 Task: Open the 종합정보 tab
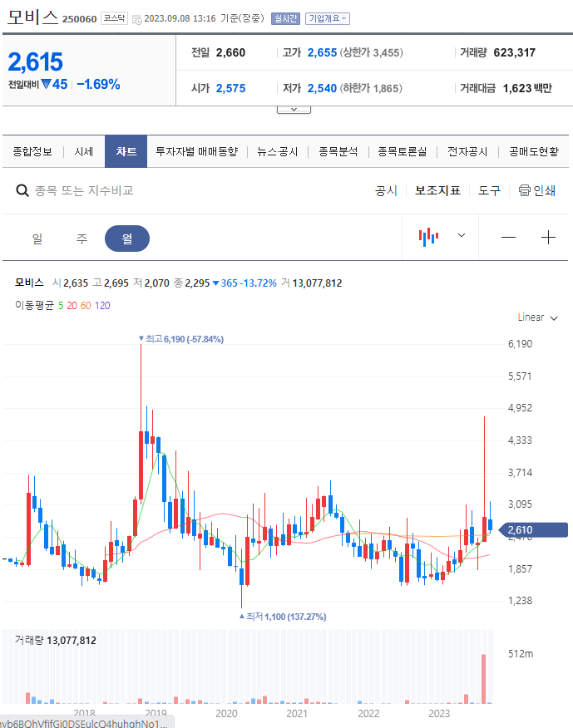pos(32,151)
